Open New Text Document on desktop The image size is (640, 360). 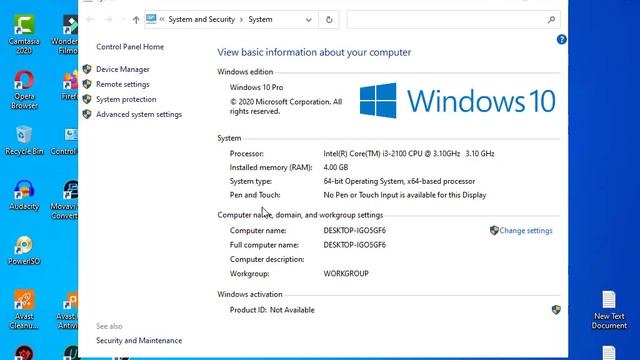609,310
